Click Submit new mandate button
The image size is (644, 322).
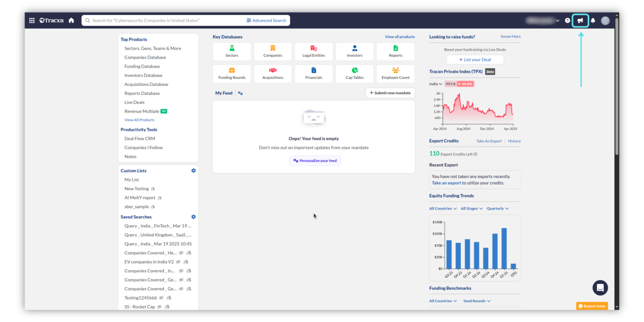(x=390, y=93)
